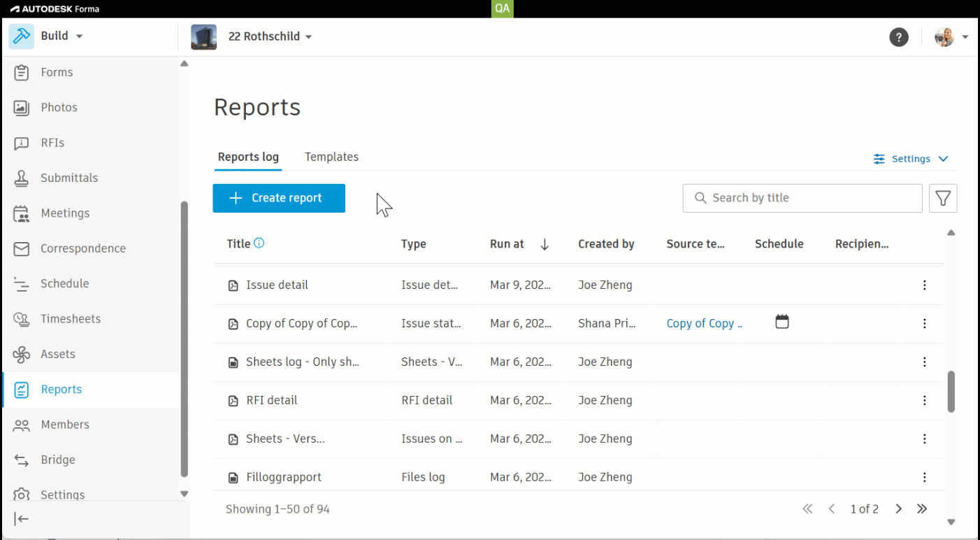Open three-dot menu for RFI detail row

(924, 401)
